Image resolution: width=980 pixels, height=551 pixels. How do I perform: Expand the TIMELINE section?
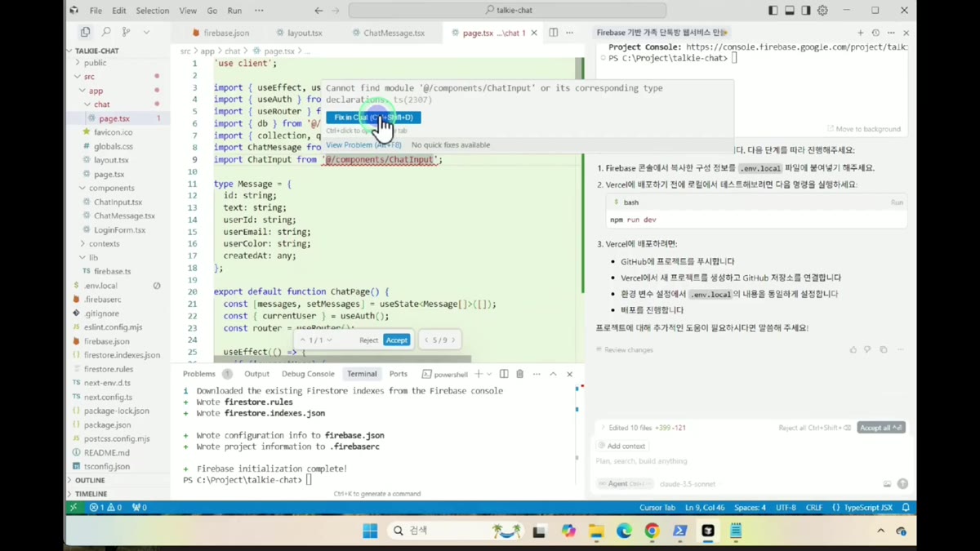click(x=91, y=494)
